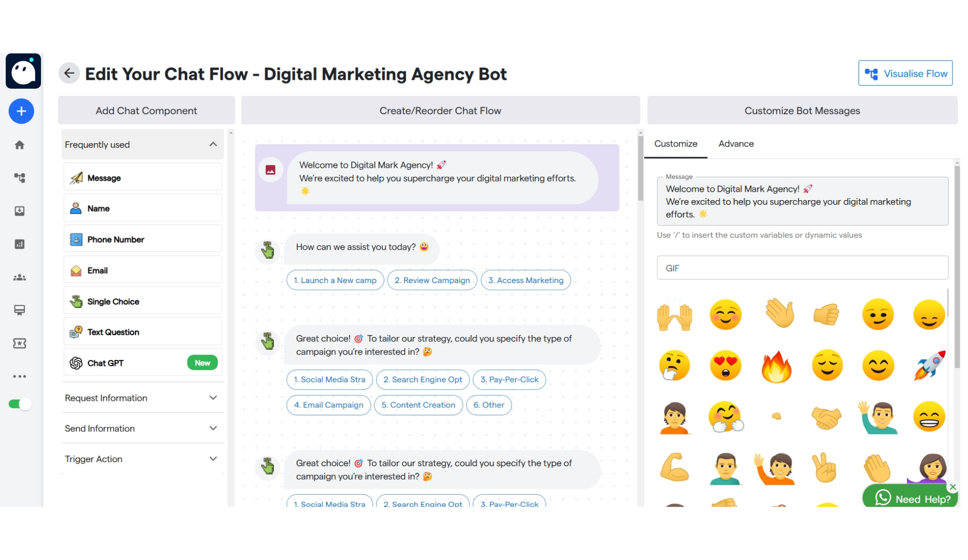
Task: Insert the flexed bicep emoji
Action: pos(674,468)
